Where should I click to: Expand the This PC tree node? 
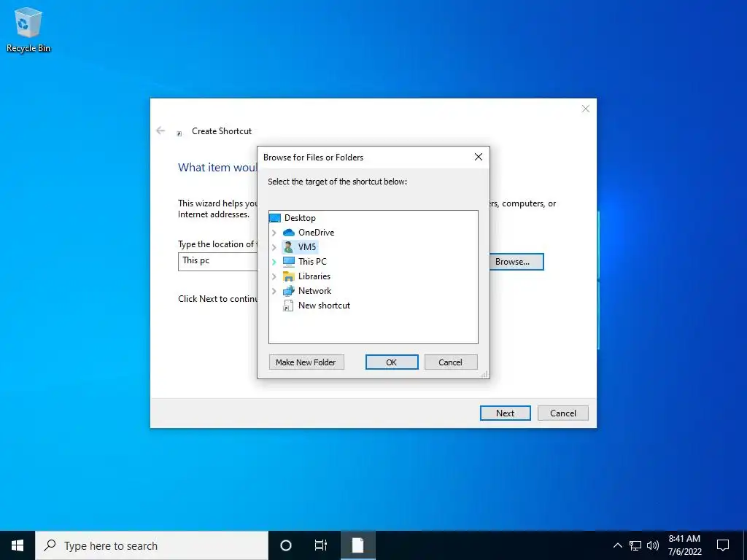click(274, 262)
